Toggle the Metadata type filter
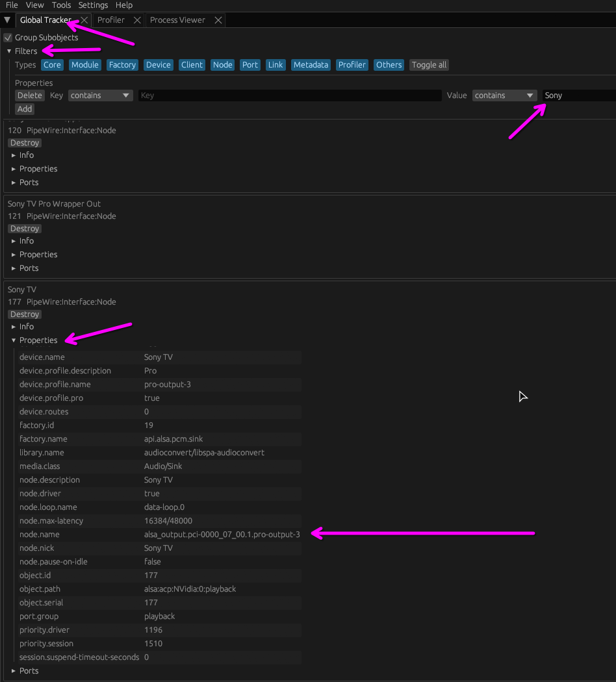This screenshot has height=682, width=616. coord(310,65)
